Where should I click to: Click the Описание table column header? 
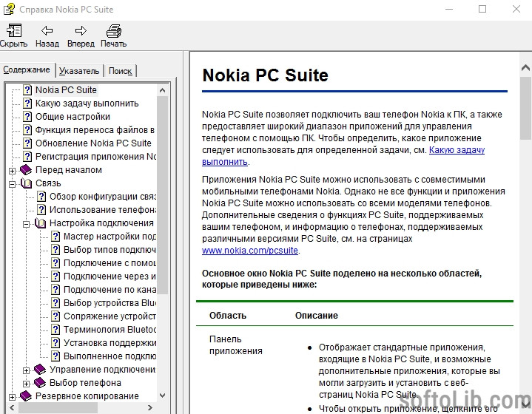(317, 316)
